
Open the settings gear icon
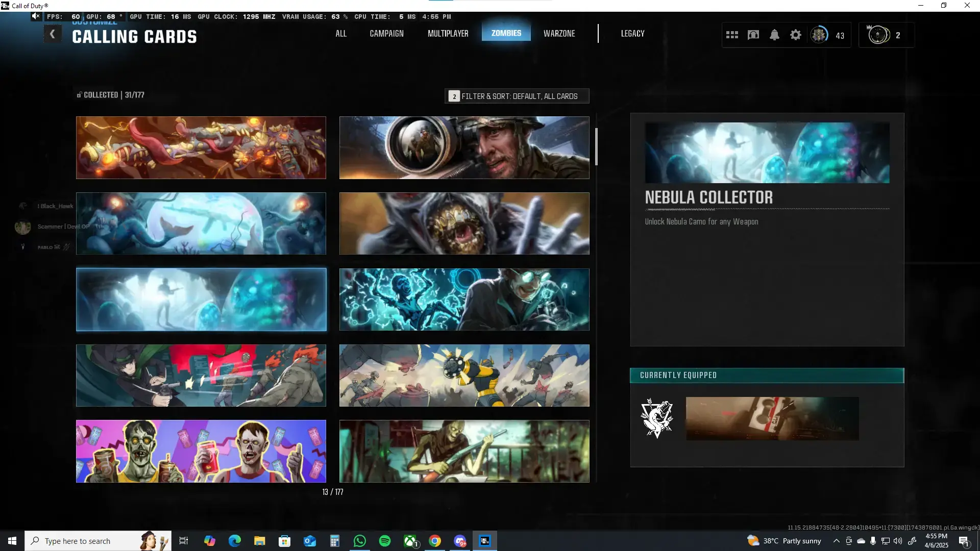[795, 35]
